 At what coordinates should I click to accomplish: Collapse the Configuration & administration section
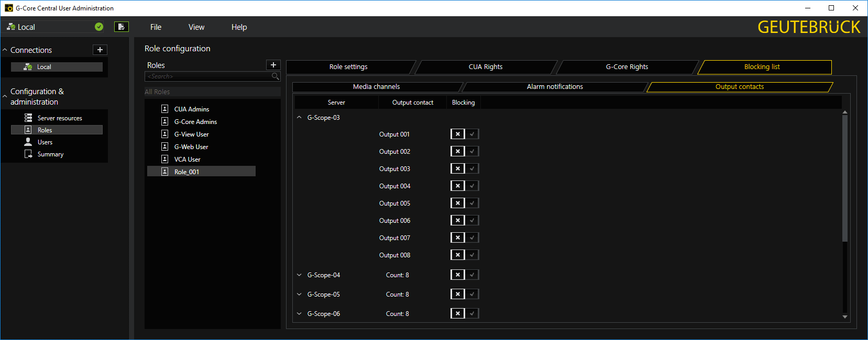click(x=5, y=96)
